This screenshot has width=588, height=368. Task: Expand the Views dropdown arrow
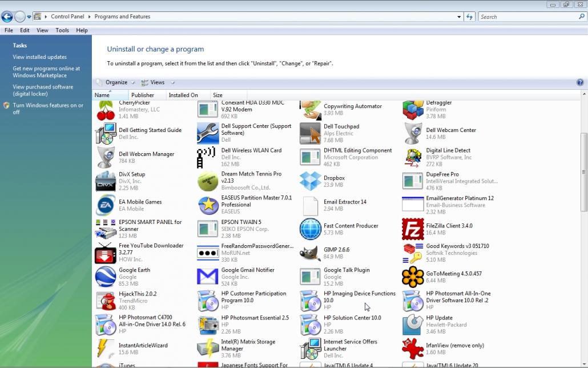click(173, 83)
